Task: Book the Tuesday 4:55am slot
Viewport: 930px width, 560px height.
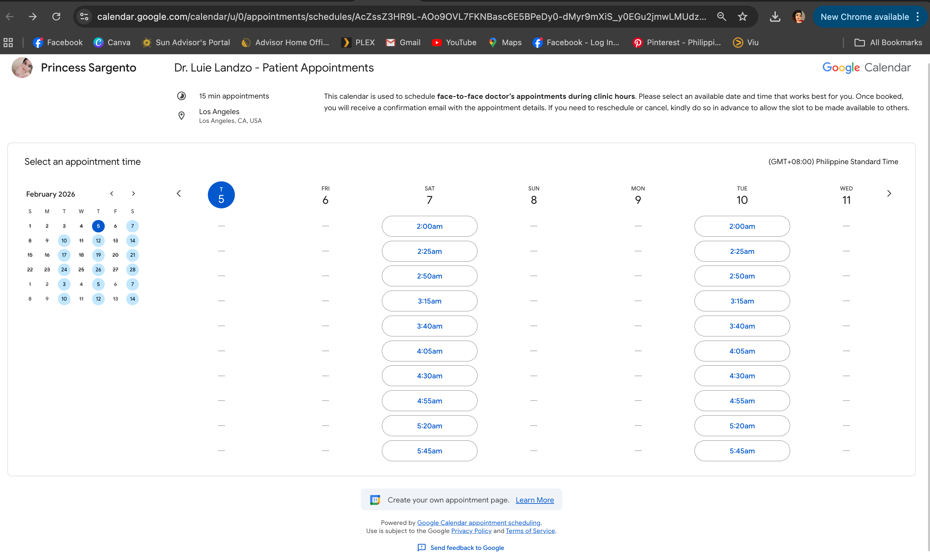Action: (x=742, y=400)
